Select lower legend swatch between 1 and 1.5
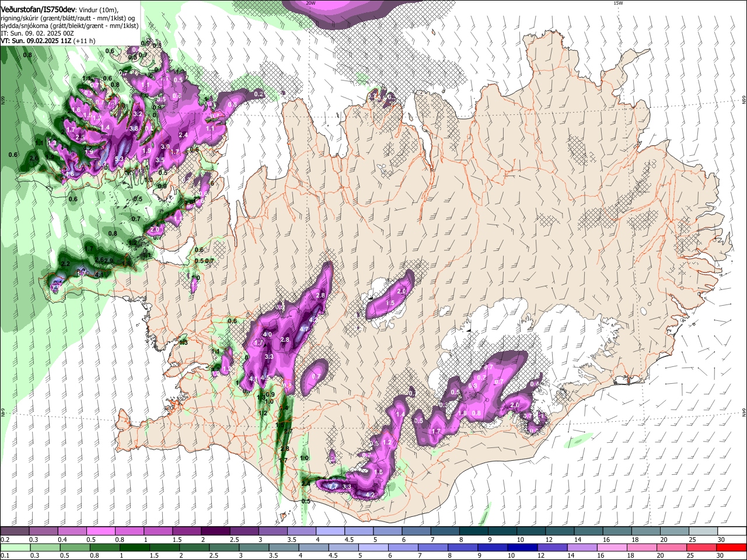Image resolution: width=747 pixels, height=560 pixels. pos(135,547)
